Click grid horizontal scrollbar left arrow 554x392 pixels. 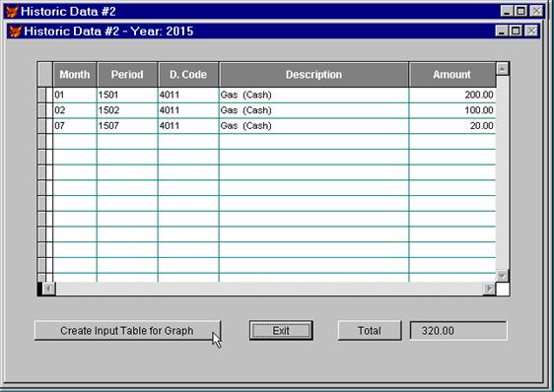click(x=48, y=289)
